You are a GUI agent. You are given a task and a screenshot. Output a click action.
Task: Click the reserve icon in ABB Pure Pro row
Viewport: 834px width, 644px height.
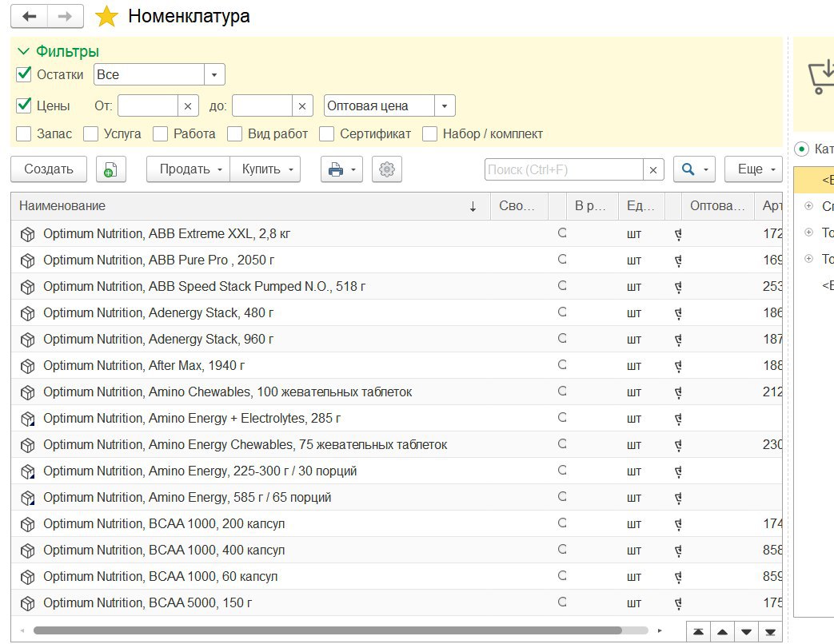[562, 260]
